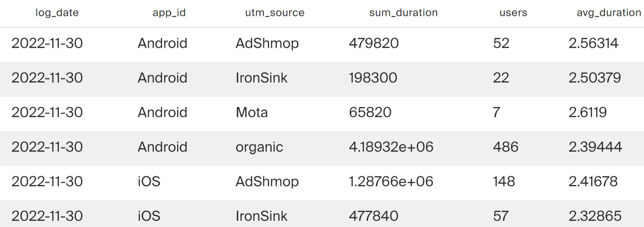The width and height of the screenshot is (644, 227).
Task: Select the sum_duration column header
Action: 403,13
